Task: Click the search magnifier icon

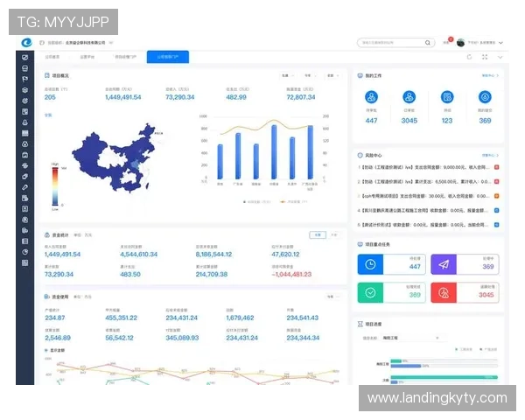Action: pos(428,43)
